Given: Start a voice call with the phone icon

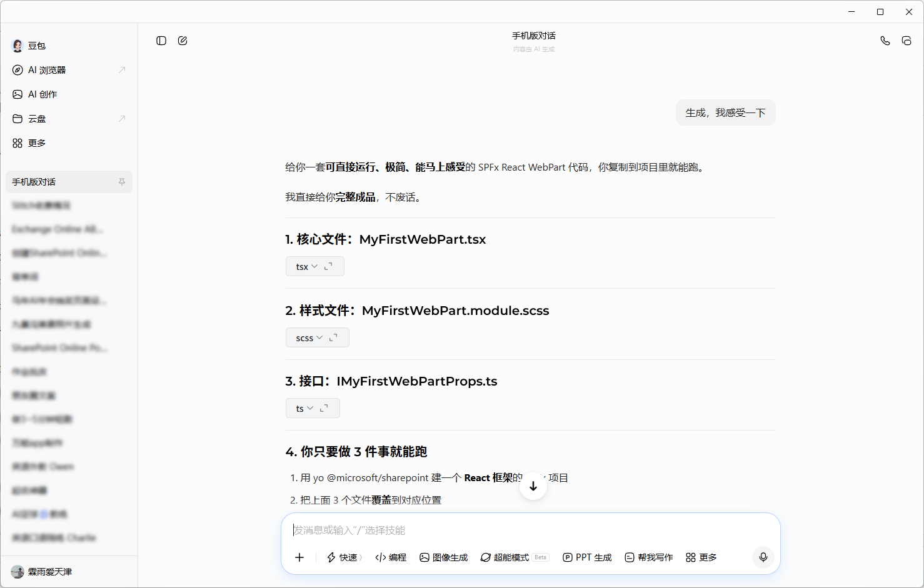Looking at the screenshot, I should coord(885,41).
